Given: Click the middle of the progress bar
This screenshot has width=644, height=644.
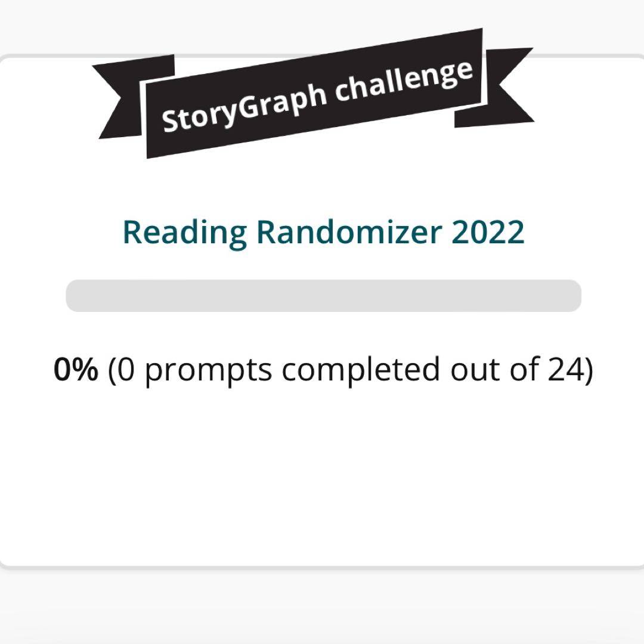Looking at the screenshot, I should 323,296.
